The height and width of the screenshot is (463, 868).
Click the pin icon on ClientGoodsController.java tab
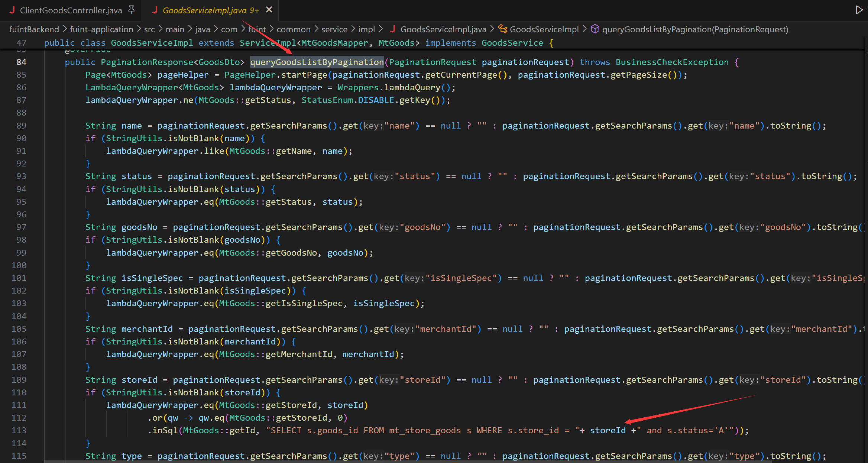pyautogui.click(x=131, y=10)
